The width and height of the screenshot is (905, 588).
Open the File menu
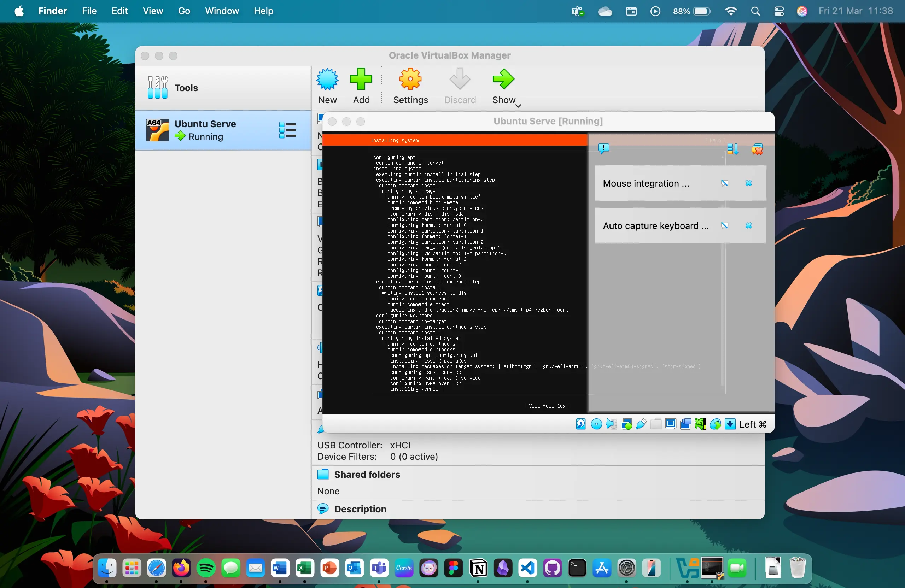(89, 11)
